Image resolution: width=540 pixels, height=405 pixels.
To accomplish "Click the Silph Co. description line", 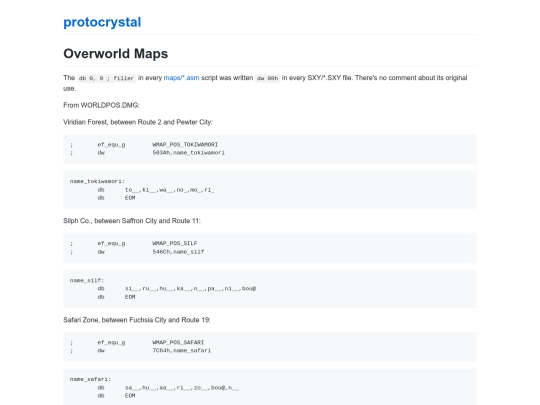I will [x=132, y=221].
